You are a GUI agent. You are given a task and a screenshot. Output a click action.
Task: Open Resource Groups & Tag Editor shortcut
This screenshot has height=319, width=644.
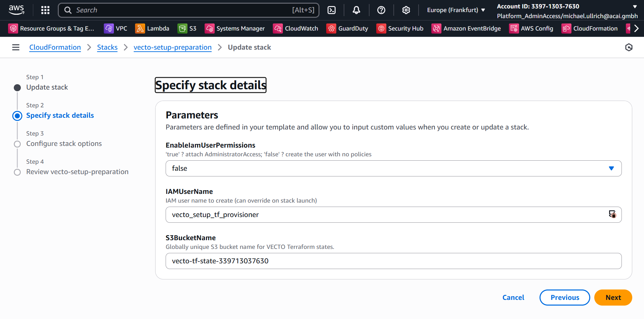[x=51, y=29]
